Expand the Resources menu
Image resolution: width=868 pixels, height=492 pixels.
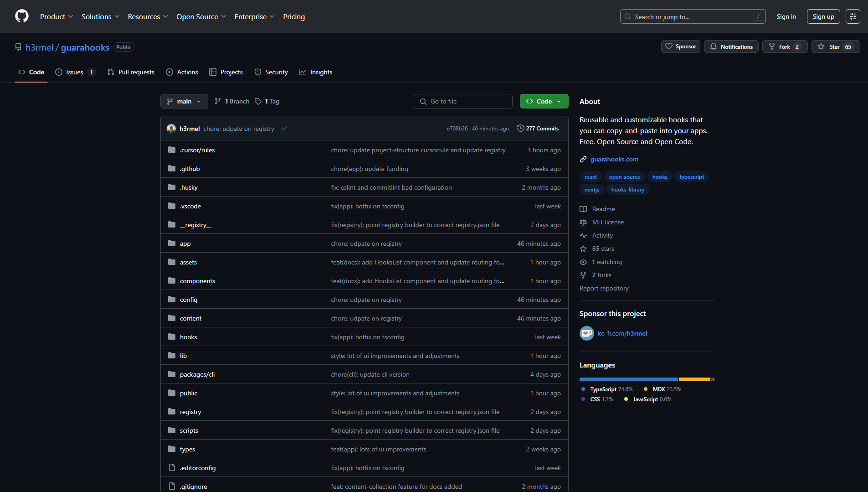pyautogui.click(x=148, y=16)
